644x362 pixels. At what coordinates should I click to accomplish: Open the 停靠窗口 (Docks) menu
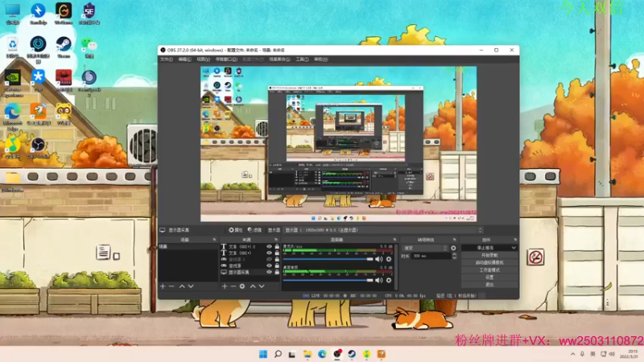coord(226,60)
